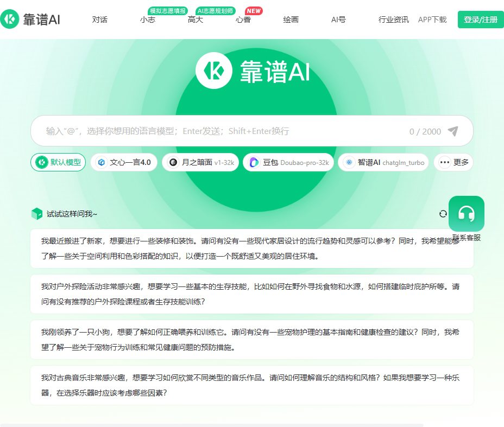The image size is (504, 427).
Task: Switch to the 豆包 model
Action: click(x=288, y=162)
